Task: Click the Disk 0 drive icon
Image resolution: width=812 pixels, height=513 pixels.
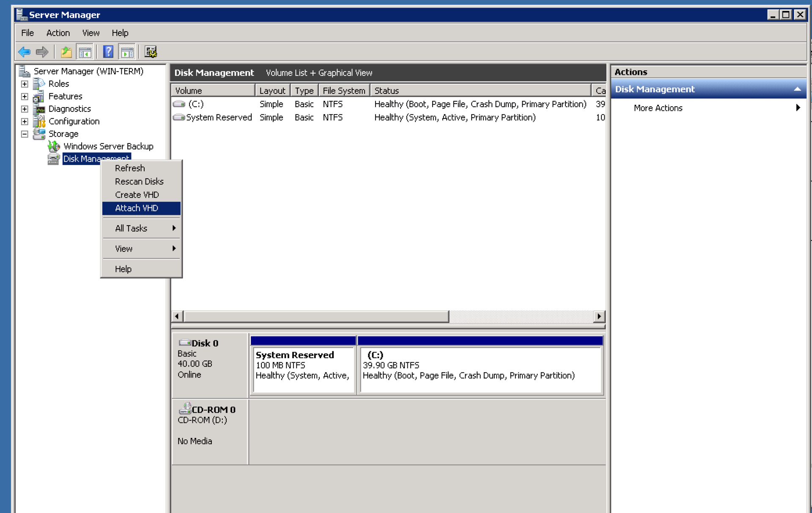Action: (x=184, y=343)
